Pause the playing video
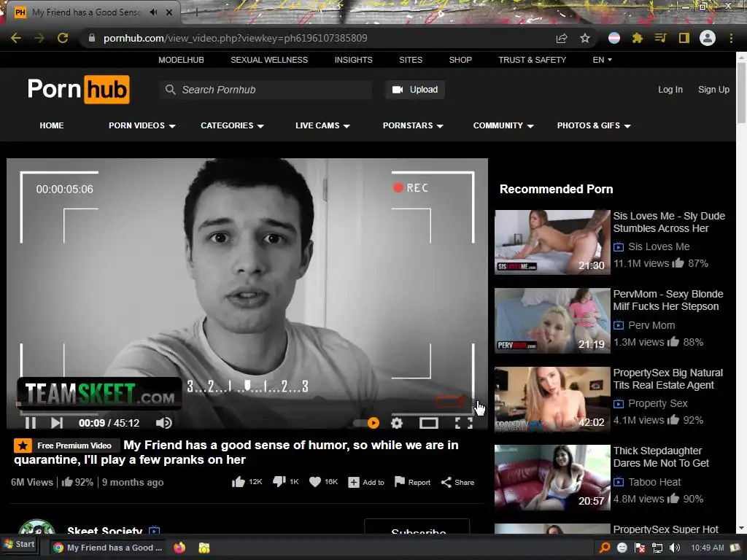Image resolution: width=747 pixels, height=560 pixels. tap(31, 423)
